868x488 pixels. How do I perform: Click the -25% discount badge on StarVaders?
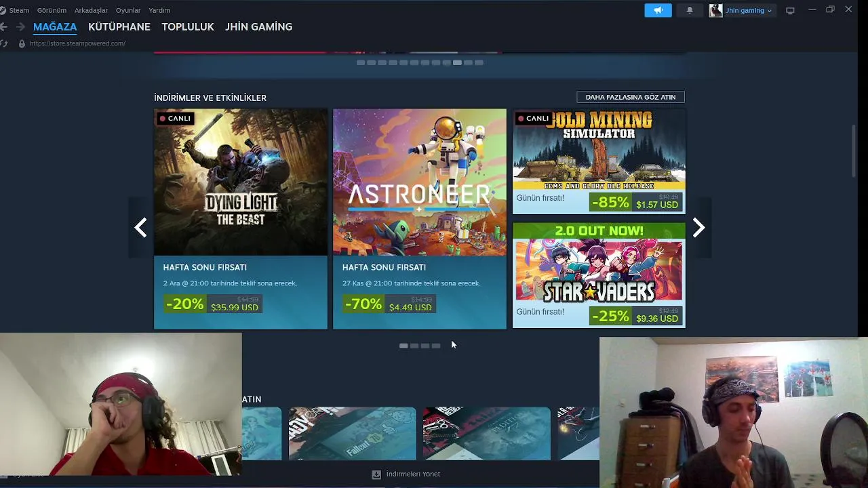tap(610, 316)
